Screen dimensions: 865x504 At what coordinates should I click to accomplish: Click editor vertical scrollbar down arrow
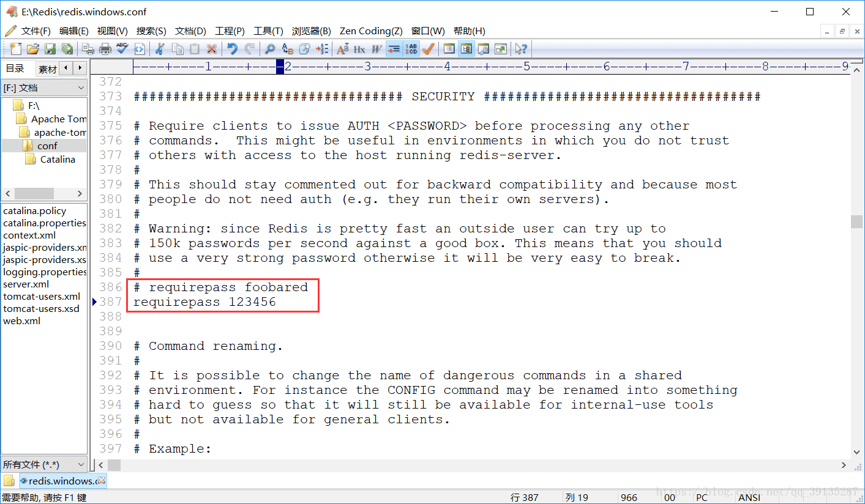pos(856,452)
